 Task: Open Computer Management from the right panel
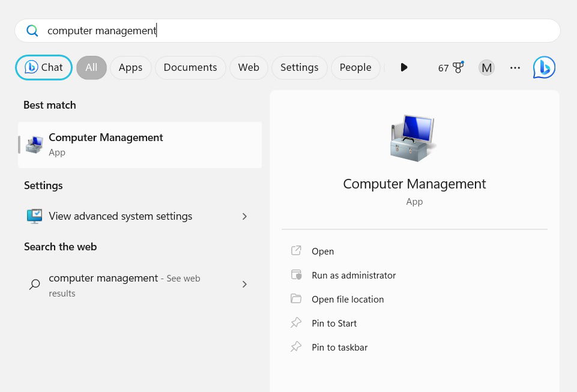point(322,251)
